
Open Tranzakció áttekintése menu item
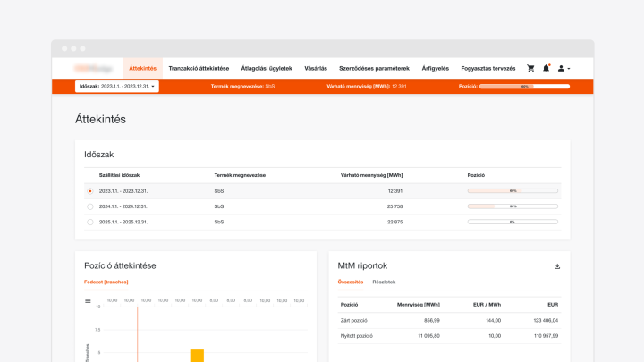click(199, 69)
